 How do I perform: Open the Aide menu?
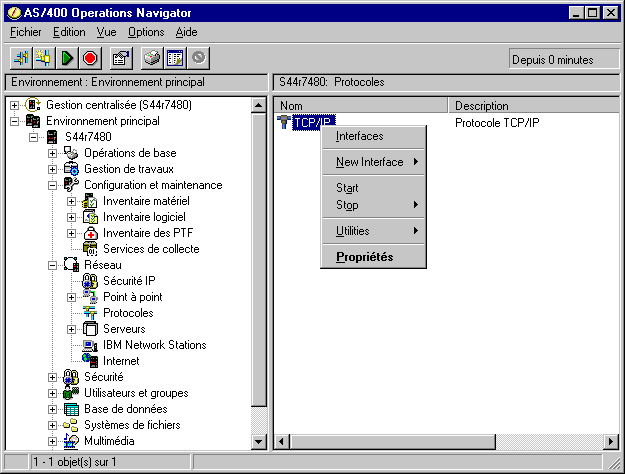pos(186,32)
